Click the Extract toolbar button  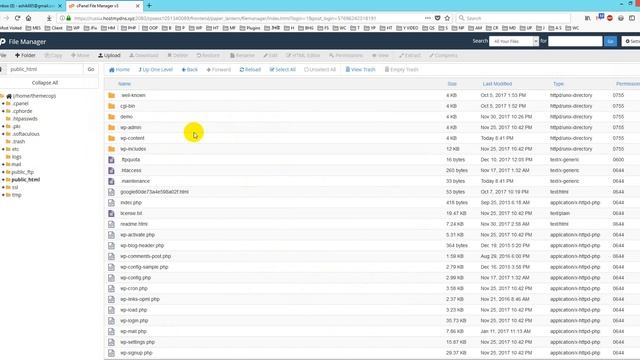(x=410, y=55)
